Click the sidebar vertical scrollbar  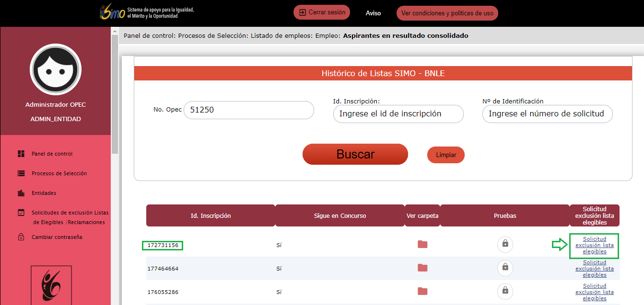click(x=115, y=96)
